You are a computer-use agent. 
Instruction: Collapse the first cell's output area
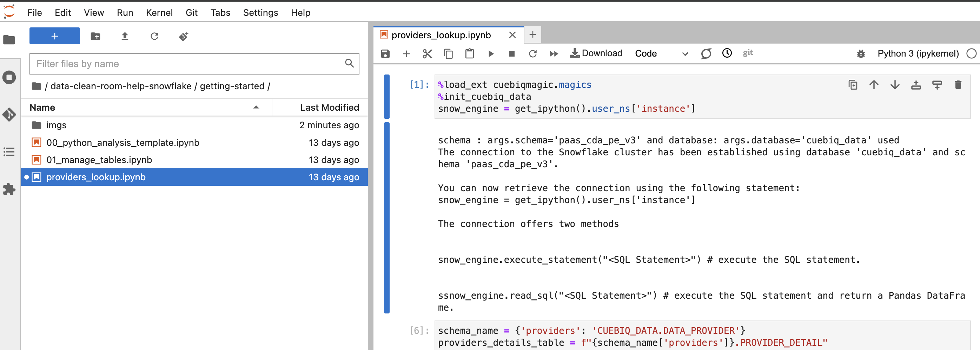pyautogui.click(x=386, y=217)
